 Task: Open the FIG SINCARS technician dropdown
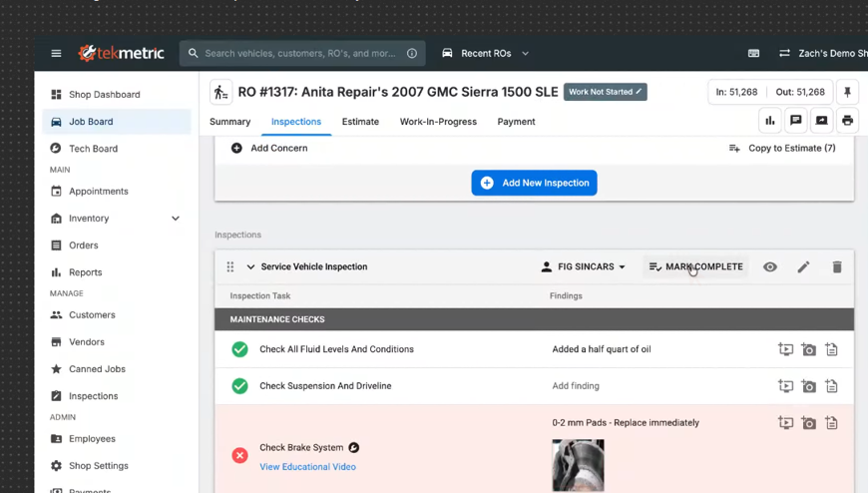(584, 267)
